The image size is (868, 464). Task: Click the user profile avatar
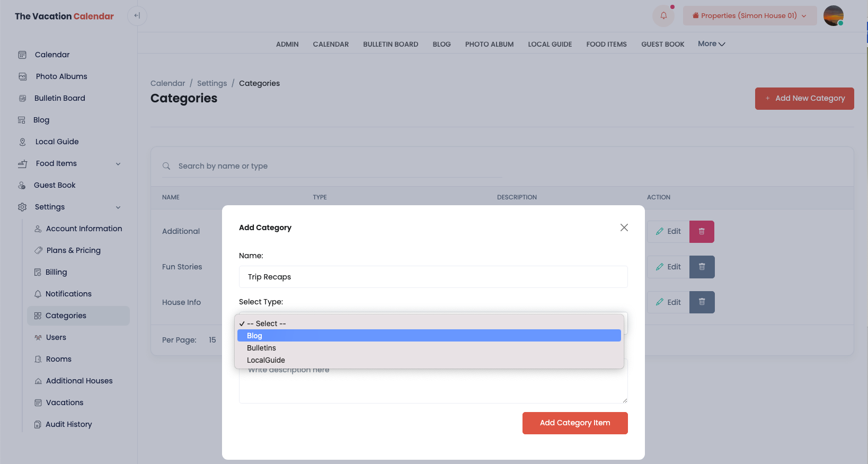coord(833,16)
